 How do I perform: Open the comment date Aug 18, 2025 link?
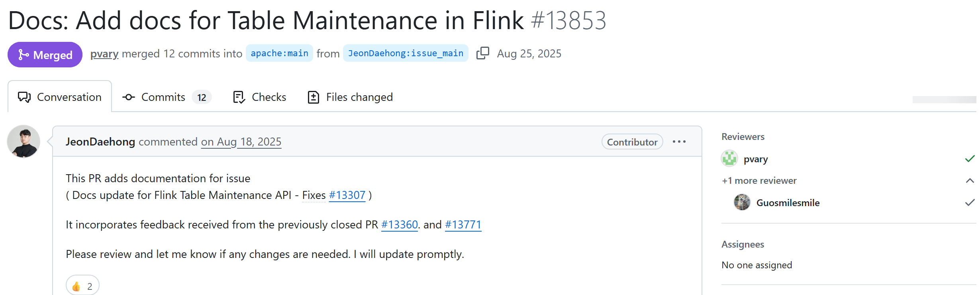pos(241,142)
